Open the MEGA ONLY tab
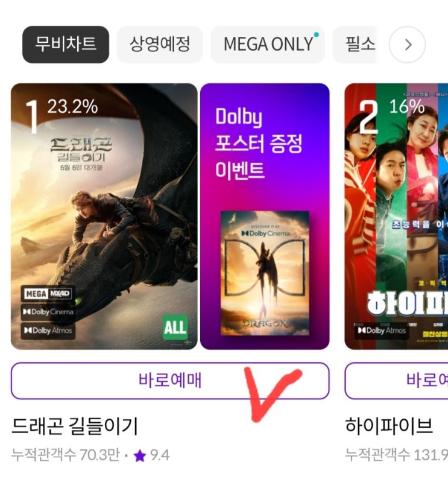Image resolution: width=448 pixels, height=485 pixels. (268, 45)
